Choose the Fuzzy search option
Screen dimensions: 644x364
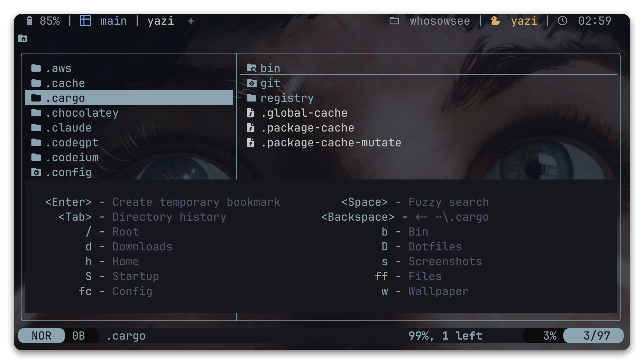coord(449,202)
